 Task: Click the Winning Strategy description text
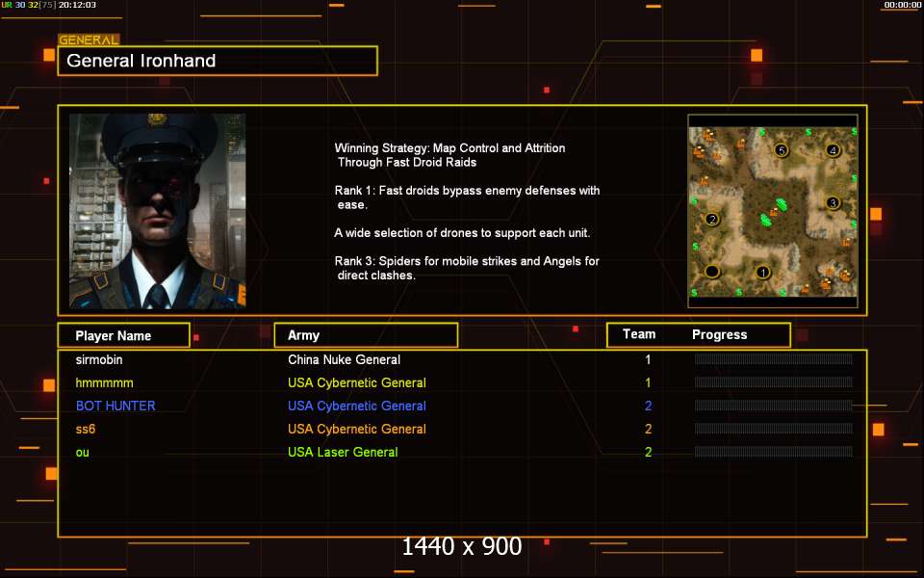coord(449,155)
